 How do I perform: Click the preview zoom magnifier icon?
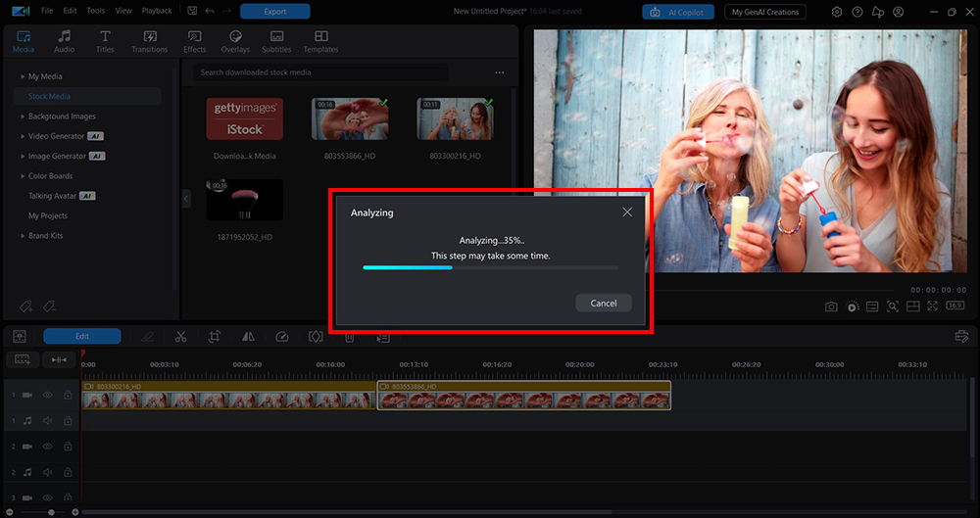893,306
